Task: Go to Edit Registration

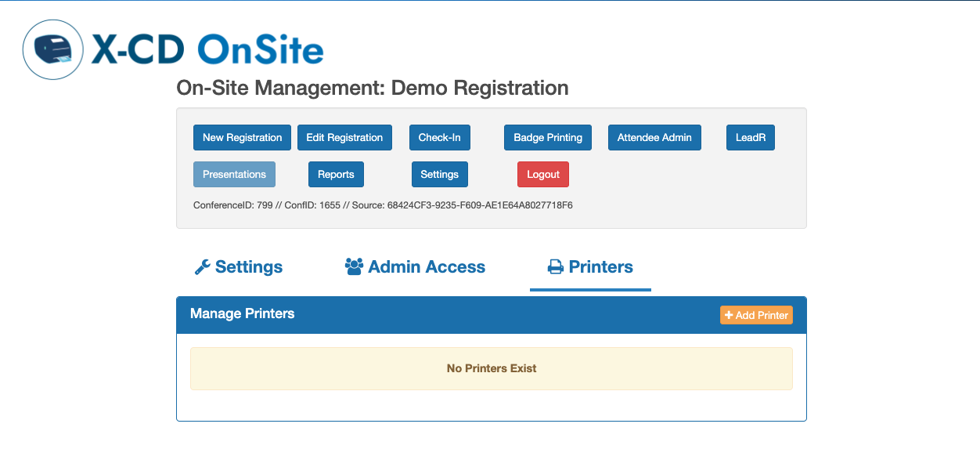Action: click(x=344, y=138)
